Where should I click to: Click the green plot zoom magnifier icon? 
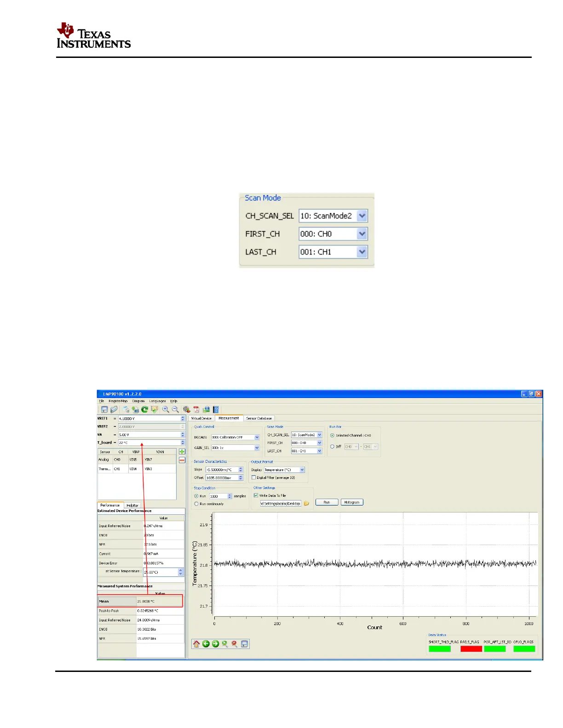tap(225, 644)
